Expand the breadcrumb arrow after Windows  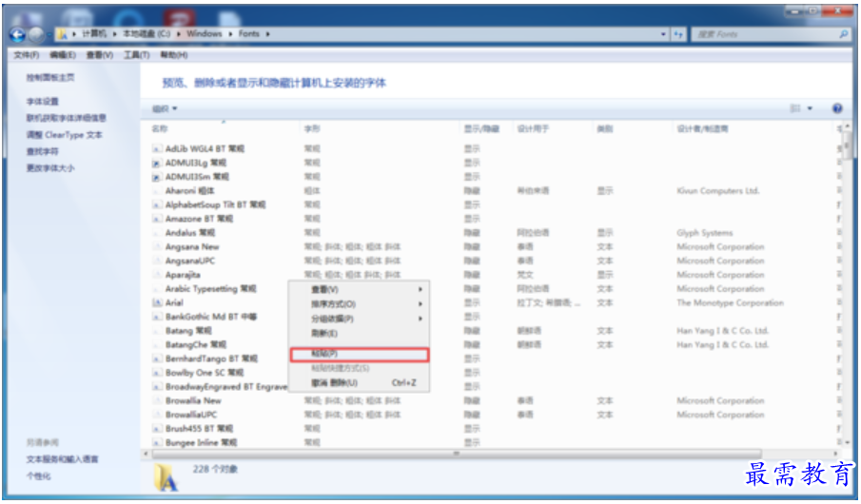[230, 34]
